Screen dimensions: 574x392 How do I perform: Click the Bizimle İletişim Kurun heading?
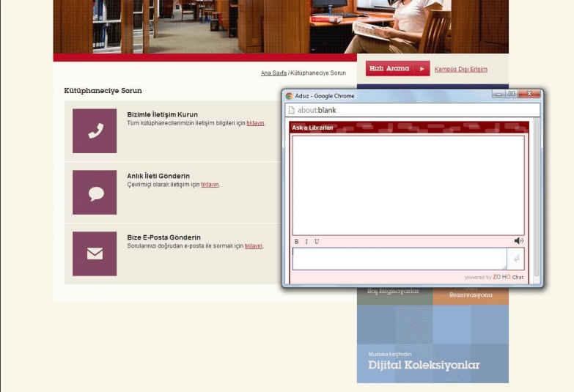tap(162, 114)
